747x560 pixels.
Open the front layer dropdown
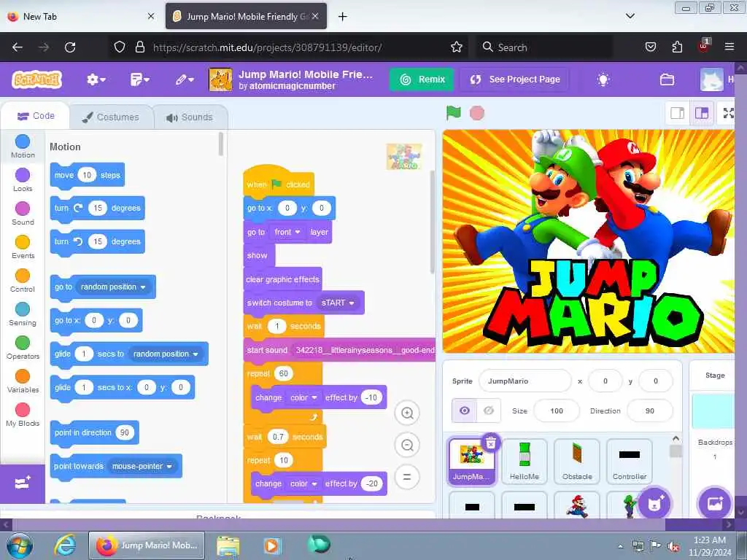coord(287,232)
